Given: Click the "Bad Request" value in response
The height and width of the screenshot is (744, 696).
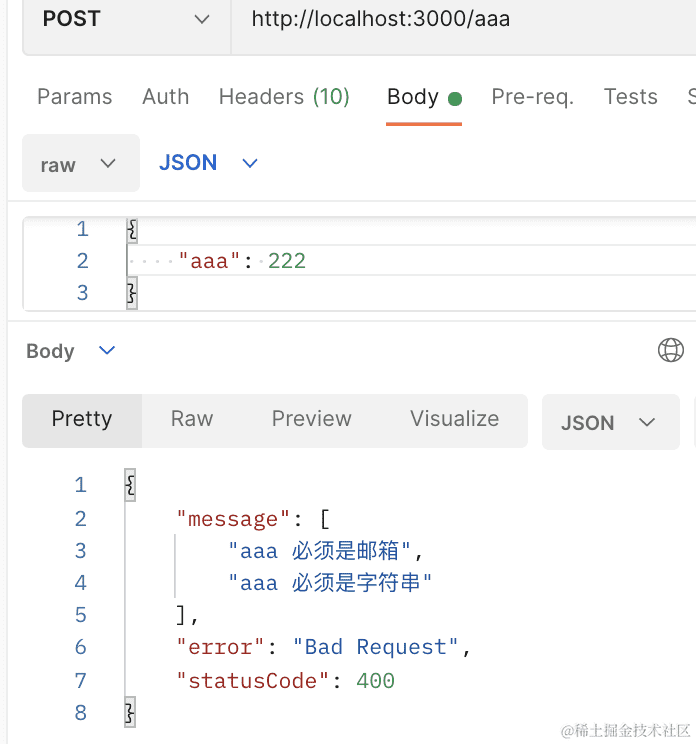Looking at the screenshot, I should pos(376,647).
